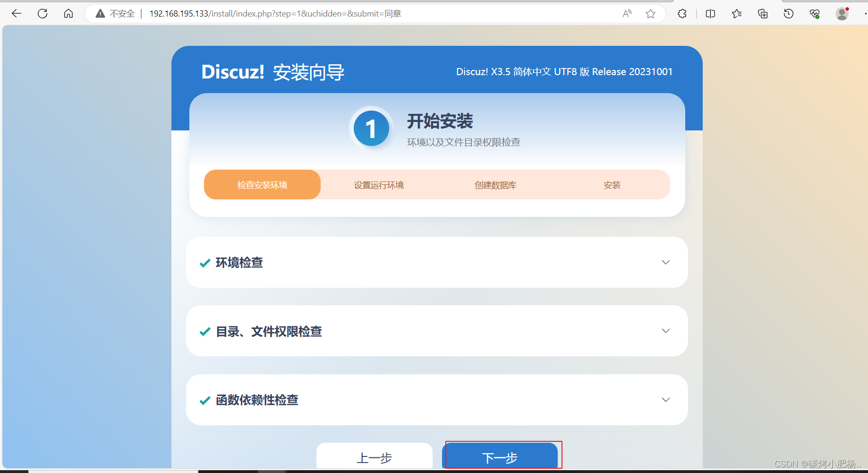Image resolution: width=868 pixels, height=473 pixels.
Task: Open the collections icon
Action: click(763, 14)
